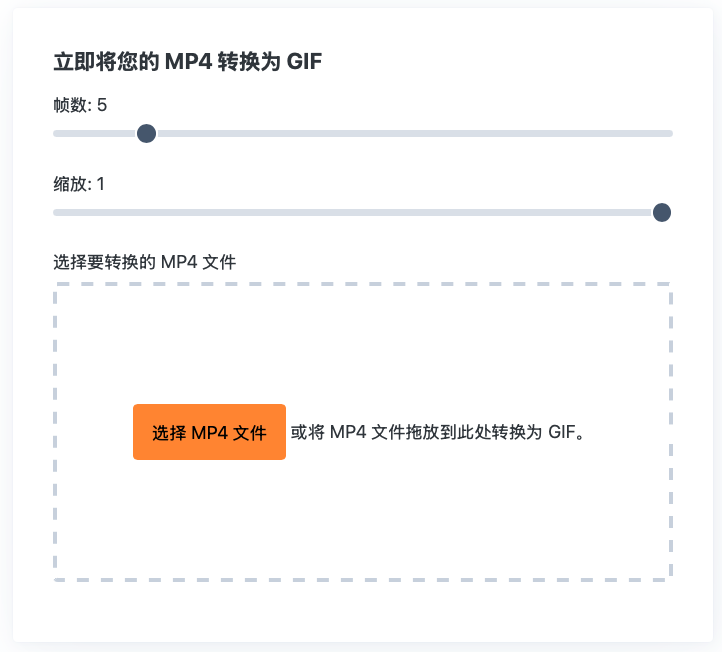Click the 缩放 slider handle
The height and width of the screenshot is (652, 722).
[661, 212]
